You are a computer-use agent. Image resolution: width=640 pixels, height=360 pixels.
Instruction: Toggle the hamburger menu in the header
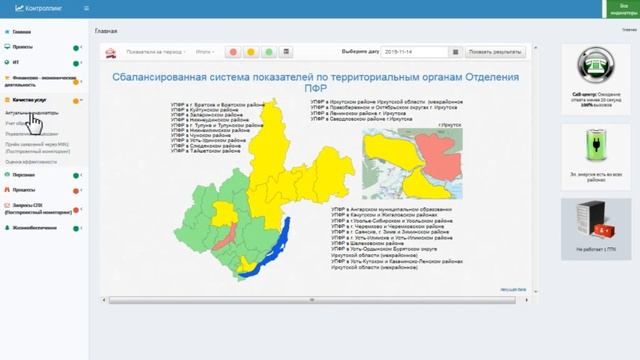point(86,8)
